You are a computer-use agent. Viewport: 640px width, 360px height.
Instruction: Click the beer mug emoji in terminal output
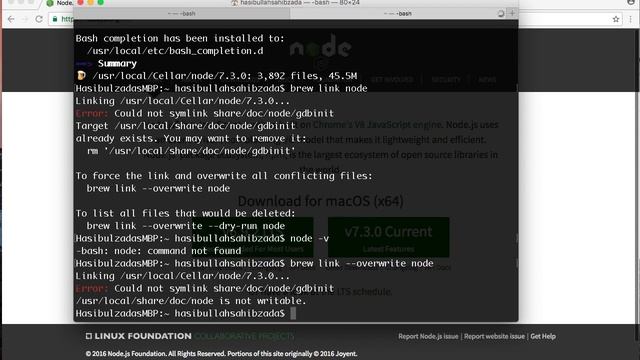[x=81, y=76]
